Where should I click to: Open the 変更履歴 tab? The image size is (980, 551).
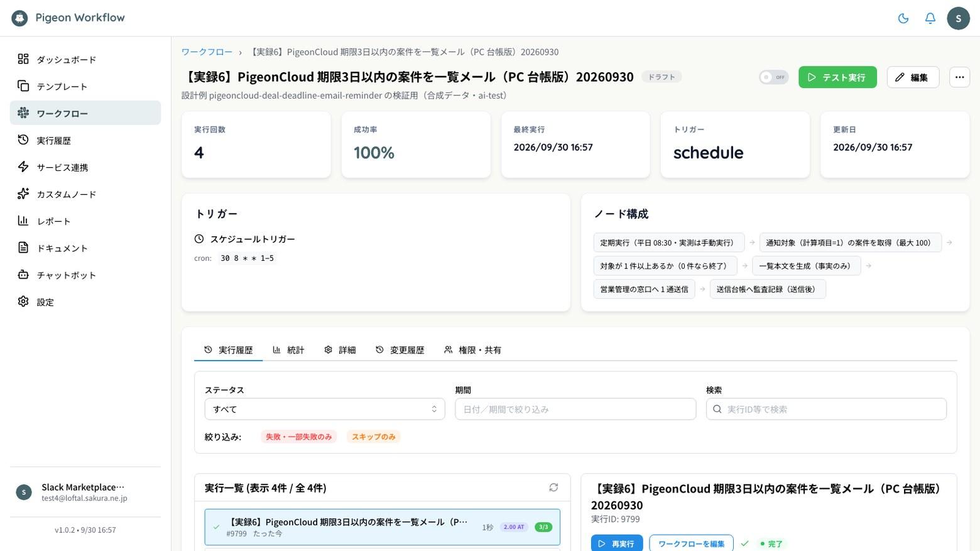pos(400,350)
